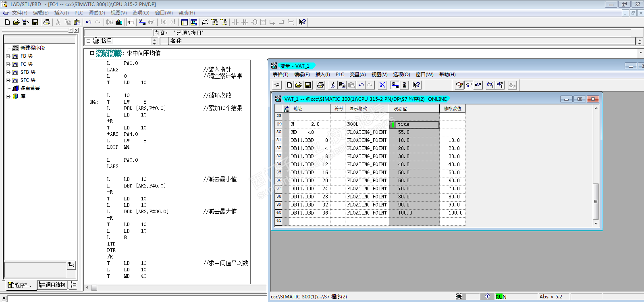
Task: Expand the FC 块 tree node
Action: [x=8, y=64]
